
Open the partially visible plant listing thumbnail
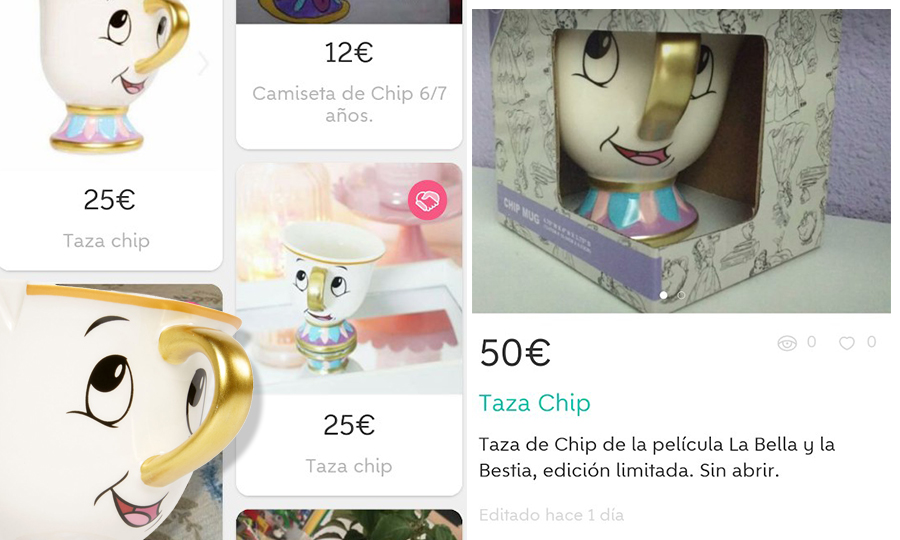pos(349,525)
